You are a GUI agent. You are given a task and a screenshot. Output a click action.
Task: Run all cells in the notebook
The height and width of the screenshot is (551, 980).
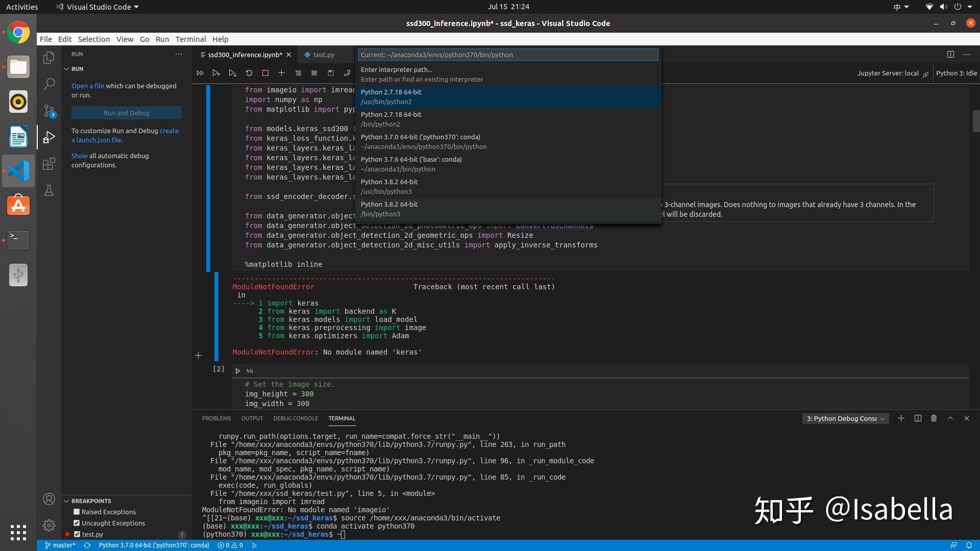200,73
